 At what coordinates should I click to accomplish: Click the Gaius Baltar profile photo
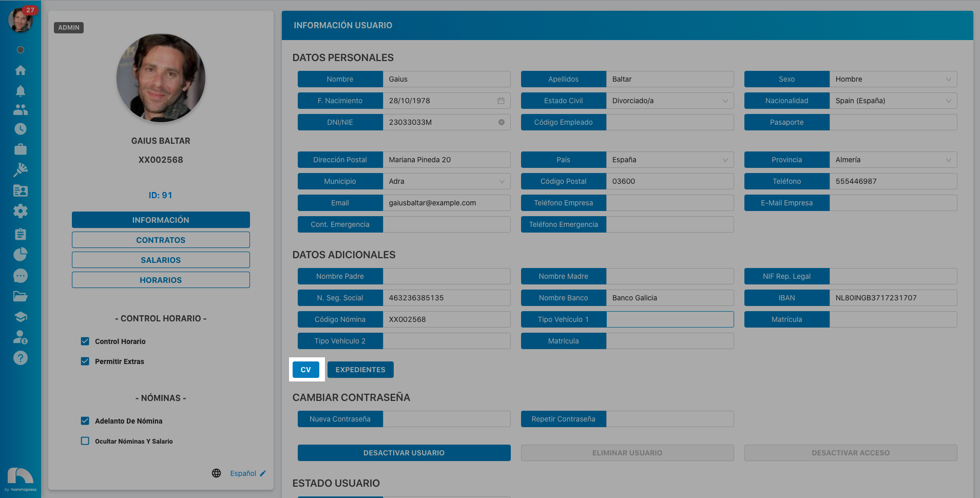161,78
